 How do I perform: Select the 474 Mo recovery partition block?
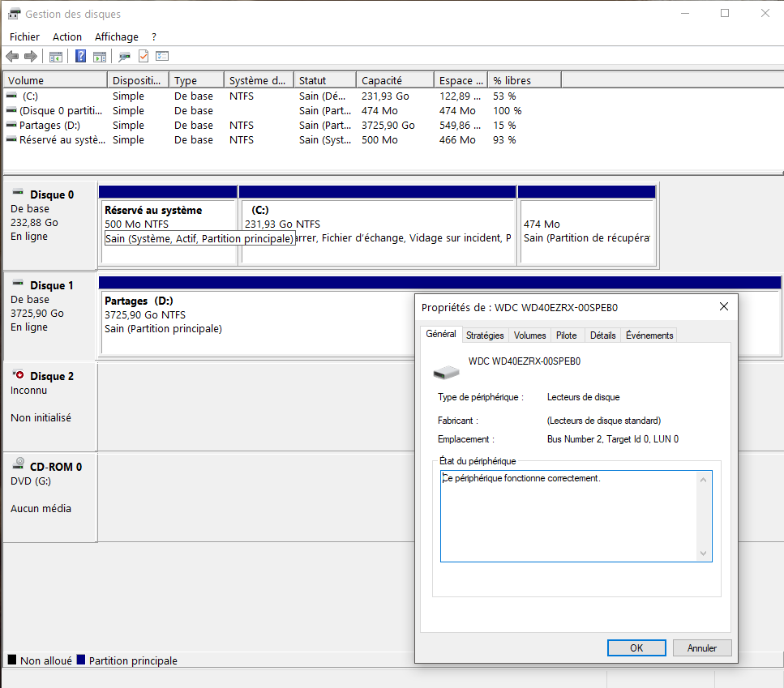[x=587, y=224]
